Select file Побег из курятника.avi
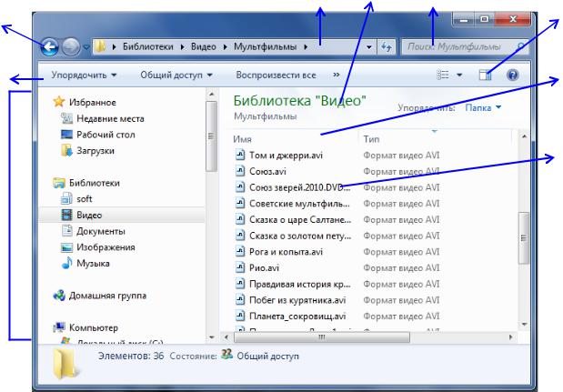Screen dimensions: 563x392 point(297,300)
